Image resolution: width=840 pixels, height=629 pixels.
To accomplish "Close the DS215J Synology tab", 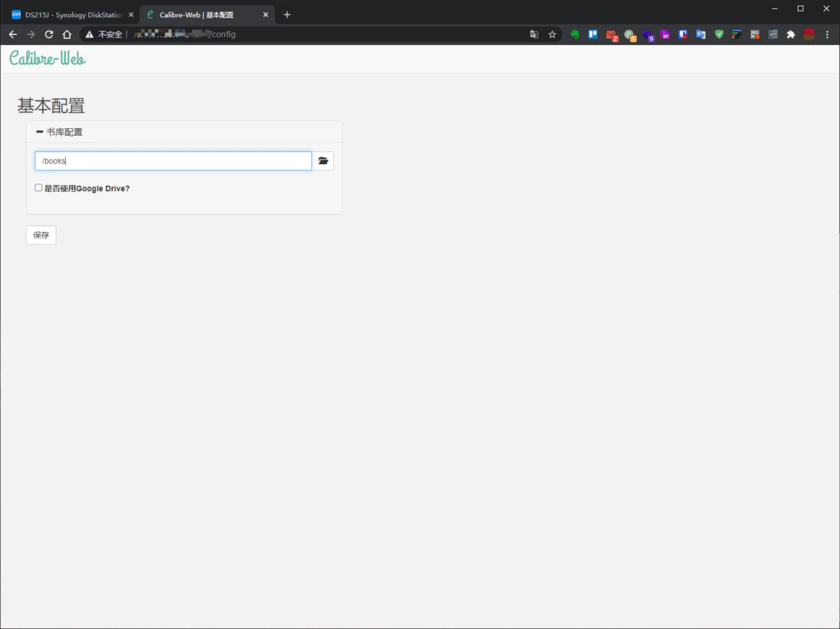I will coord(131,15).
